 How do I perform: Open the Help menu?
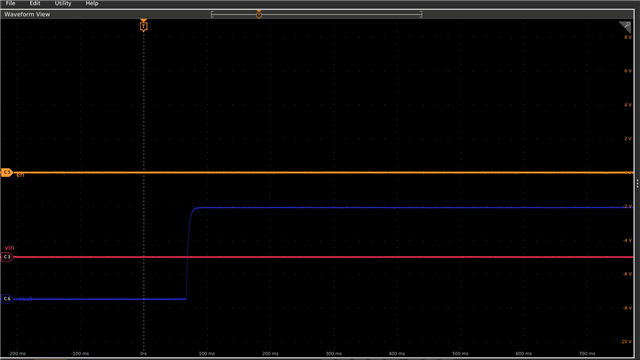point(92,3)
